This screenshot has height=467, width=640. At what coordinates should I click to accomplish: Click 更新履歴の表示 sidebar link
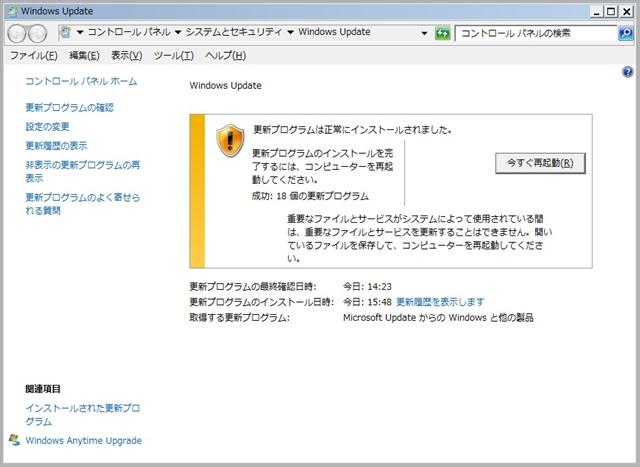(56, 146)
